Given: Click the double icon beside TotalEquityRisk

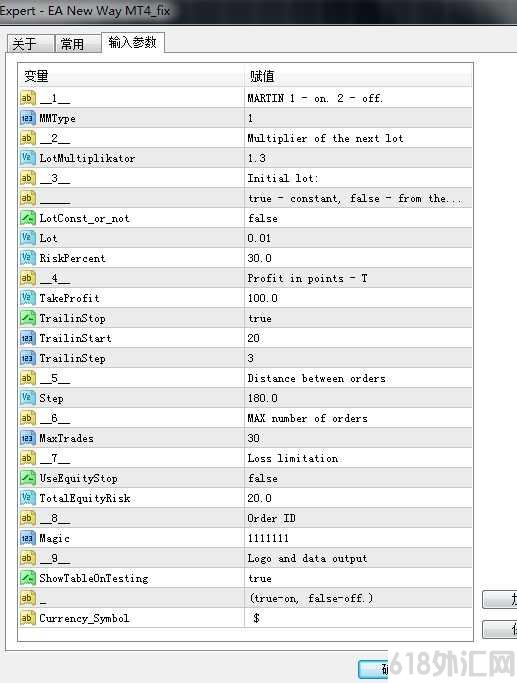Looking at the screenshot, I should (x=27, y=498).
